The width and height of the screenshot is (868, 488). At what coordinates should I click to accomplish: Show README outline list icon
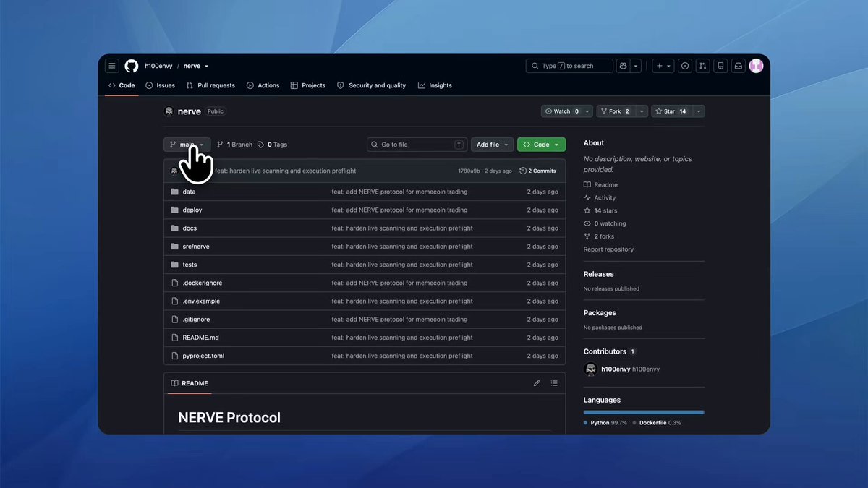(554, 383)
